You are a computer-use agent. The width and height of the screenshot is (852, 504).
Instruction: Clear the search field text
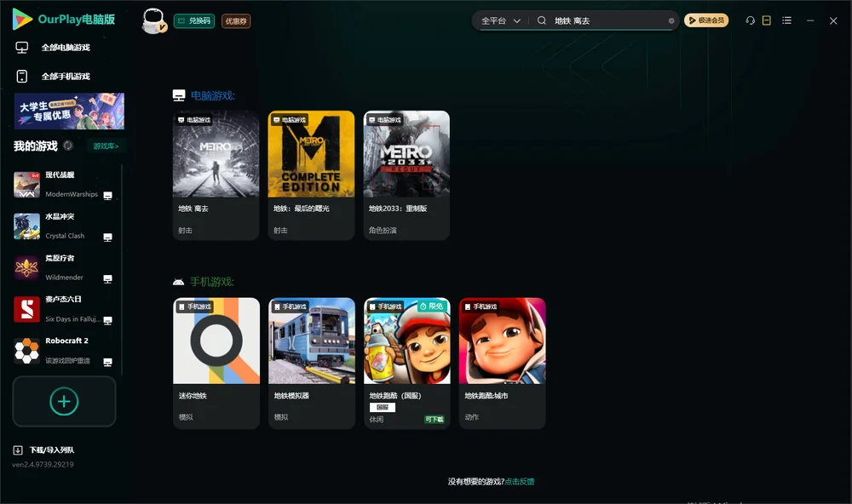(x=671, y=20)
